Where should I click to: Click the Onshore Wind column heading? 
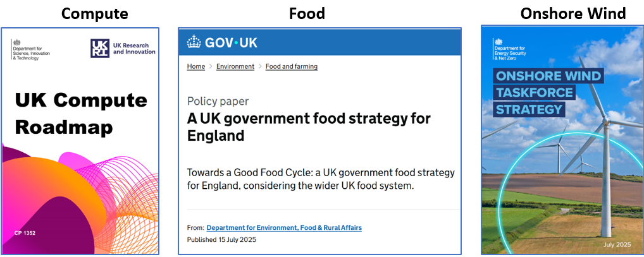point(573,13)
